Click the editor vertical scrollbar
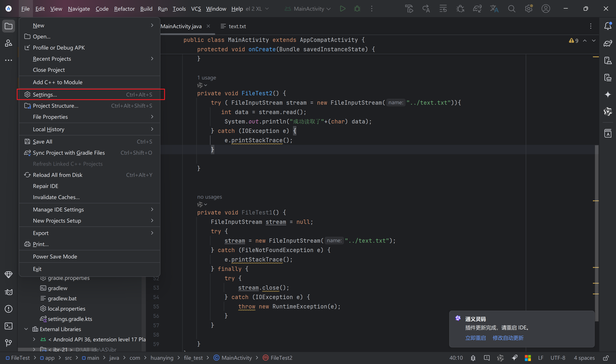The width and height of the screenshot is (616, 364). 596,233
